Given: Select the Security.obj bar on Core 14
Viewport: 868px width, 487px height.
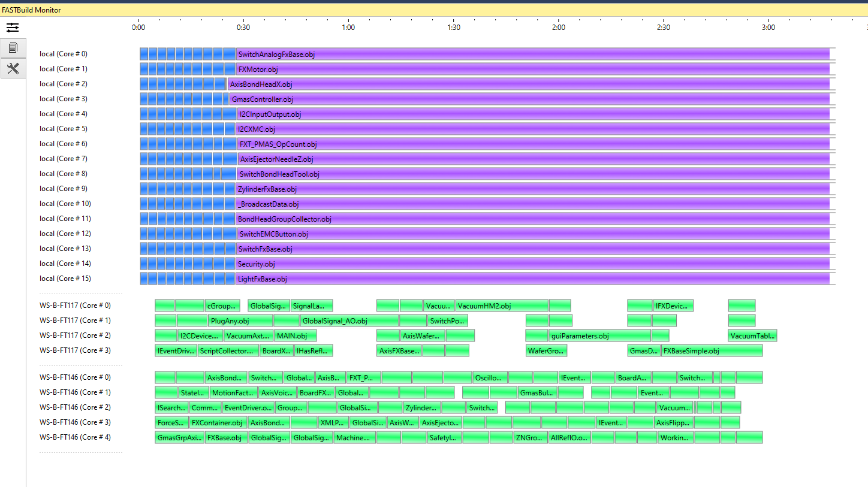Looking at the screenshot, I should point(420,264).
